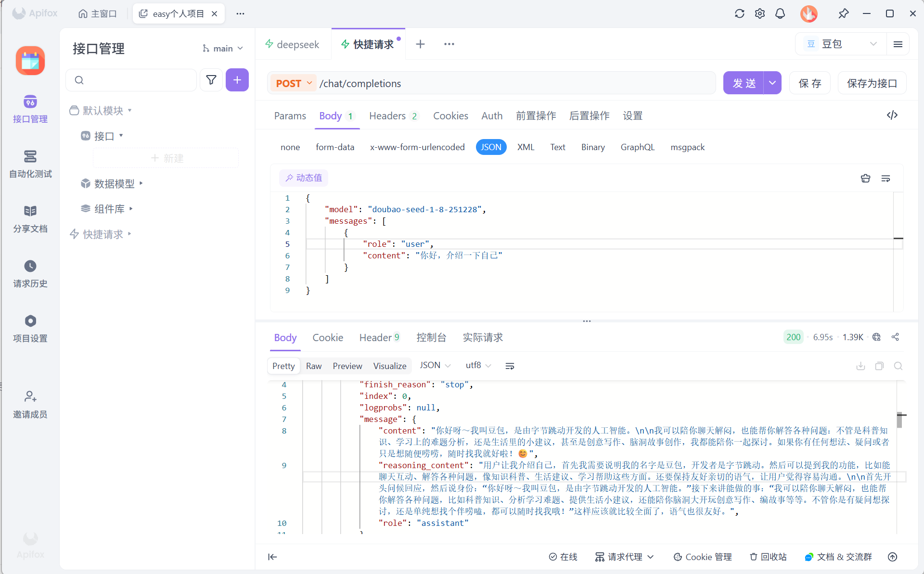Choose the XML body type
924x574 pixels.
tap(526, 147)
